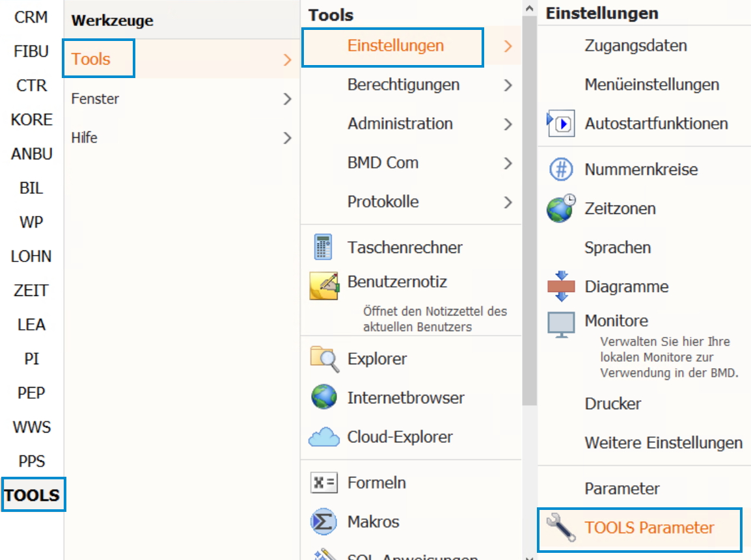Open the Formeln icon

coord(324,483)
